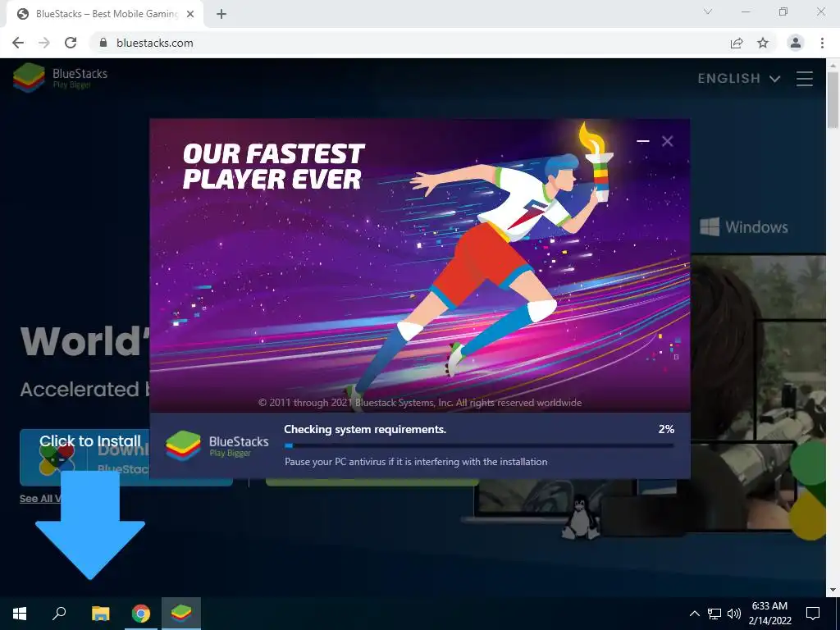The height and width of the screenshot is (630, 840).
Task: Bookmark this page with the star
Action: pos(763,43)
